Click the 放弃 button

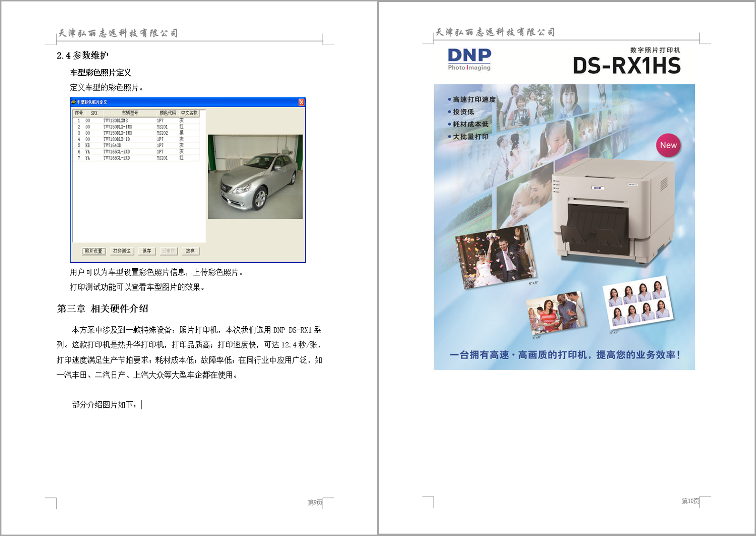tap(190, 251)
